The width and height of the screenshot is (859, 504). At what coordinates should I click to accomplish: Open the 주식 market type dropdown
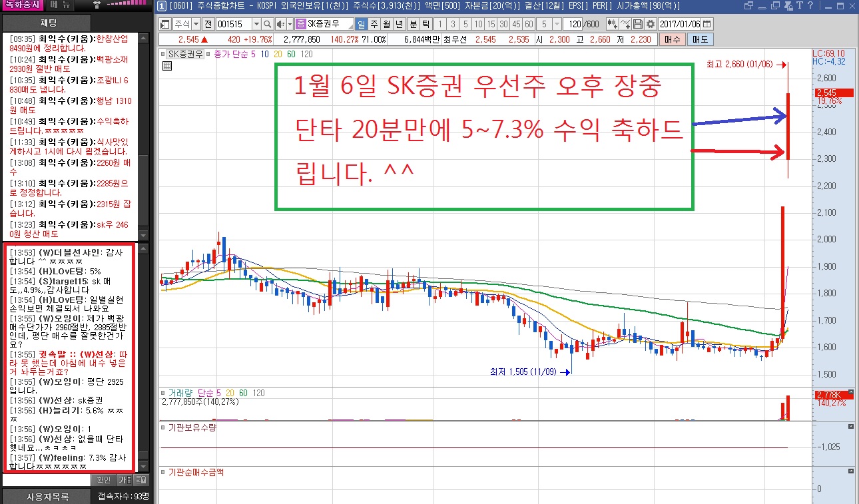[186, 24]
